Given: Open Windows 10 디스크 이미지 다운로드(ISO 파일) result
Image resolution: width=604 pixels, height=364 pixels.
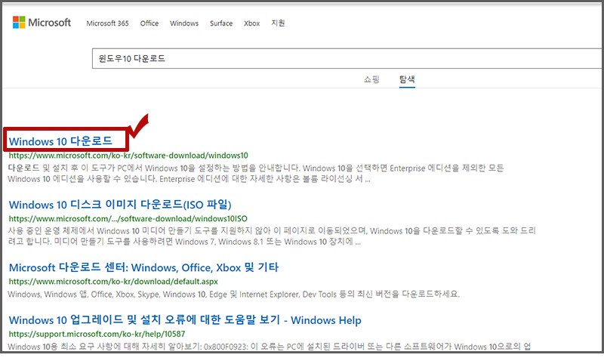Looking at the screenshot, I should (120, 205).
